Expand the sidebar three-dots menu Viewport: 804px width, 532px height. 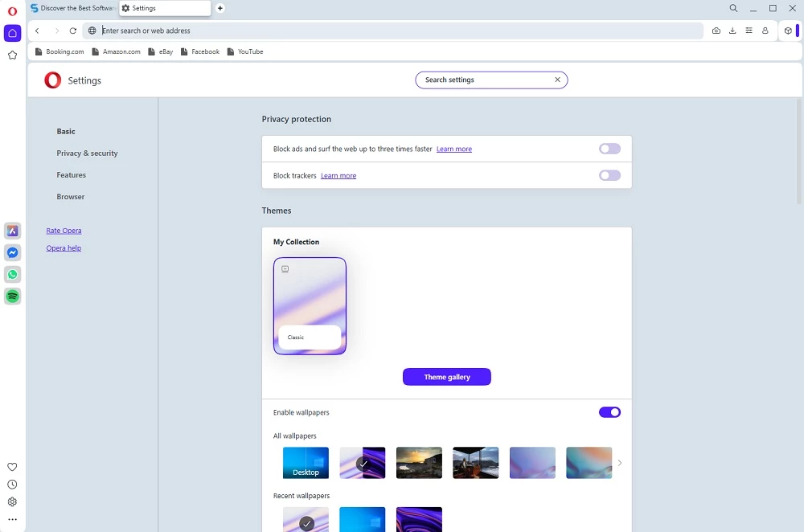12,519
